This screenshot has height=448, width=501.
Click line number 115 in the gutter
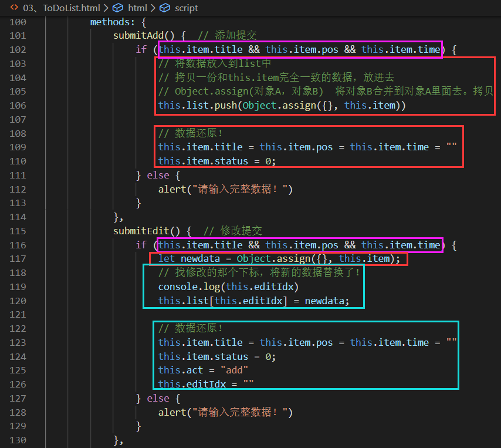click(18, 231)
